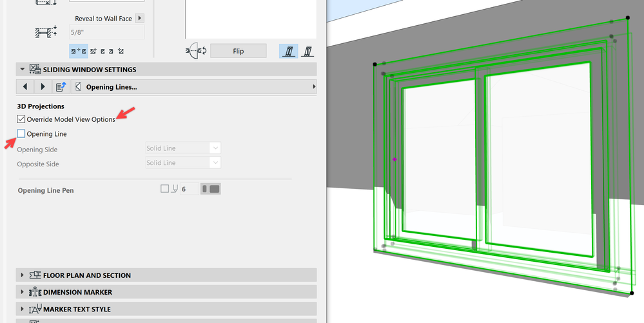Click the pen number field showing 6
This screenshot has width=644, height=323.
pos(190,189)
